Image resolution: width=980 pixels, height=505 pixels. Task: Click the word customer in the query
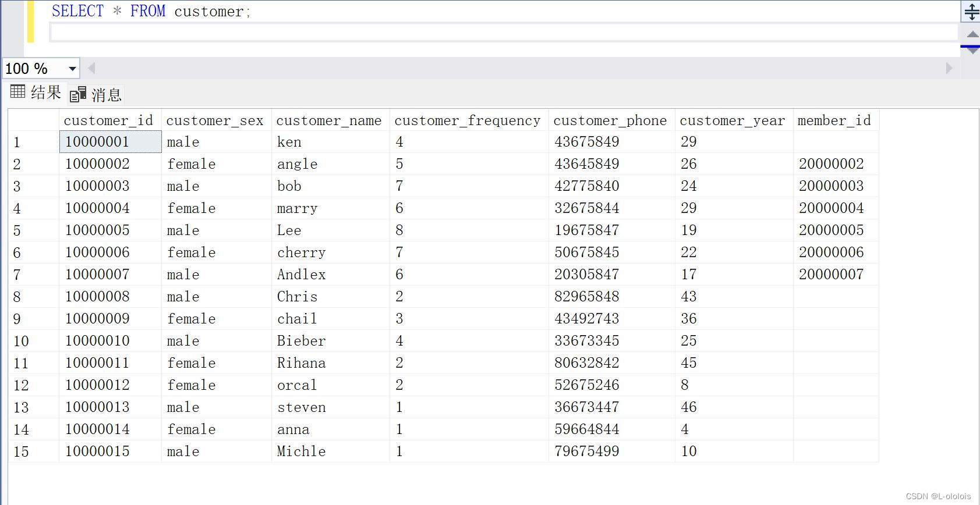[x=209, y=11]
